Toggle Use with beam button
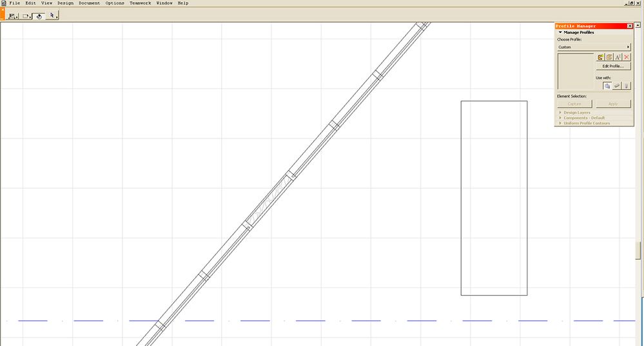This screenshot has width=644, height=346. coord(616,86)
